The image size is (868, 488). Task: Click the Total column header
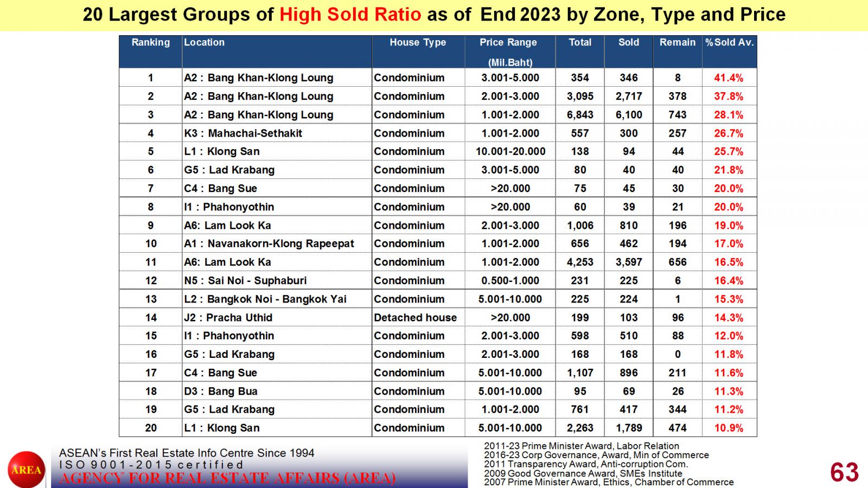pos(580,42)
